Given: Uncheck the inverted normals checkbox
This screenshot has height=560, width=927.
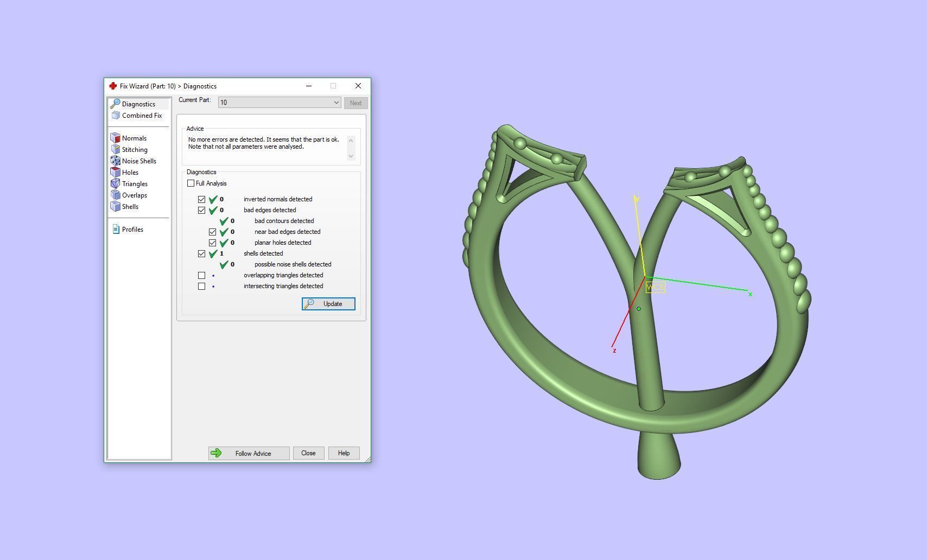Looking at the screenshot, I should tap(202, 200).
